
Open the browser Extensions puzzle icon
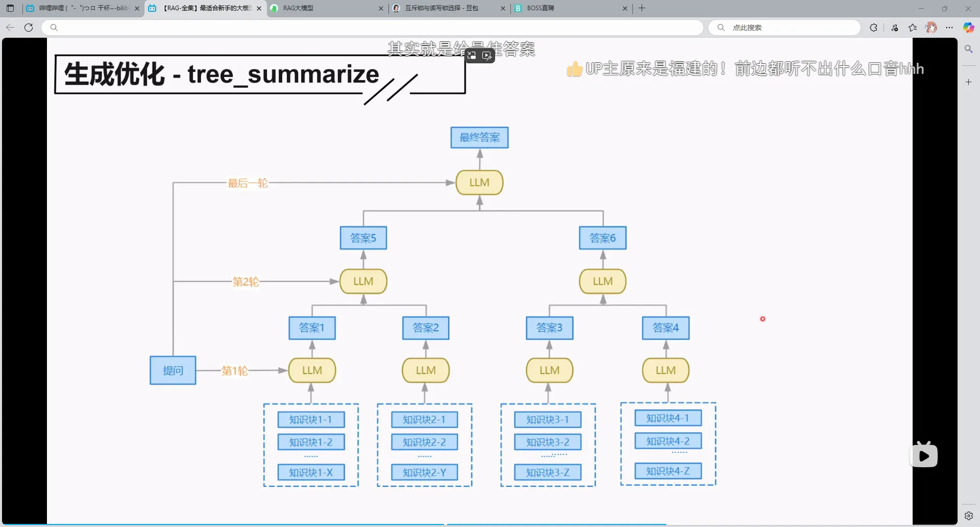coord(873,28)
